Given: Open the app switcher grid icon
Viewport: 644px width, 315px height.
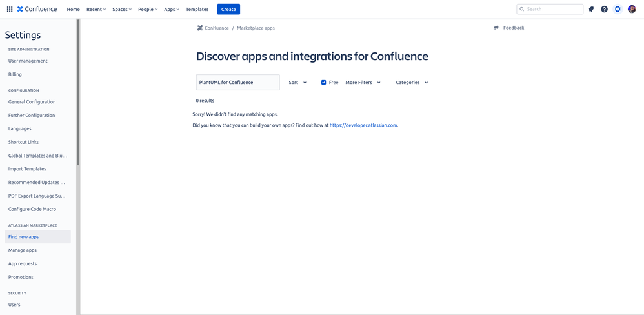Looking at the screenshot, I should [x=10, y=9].
